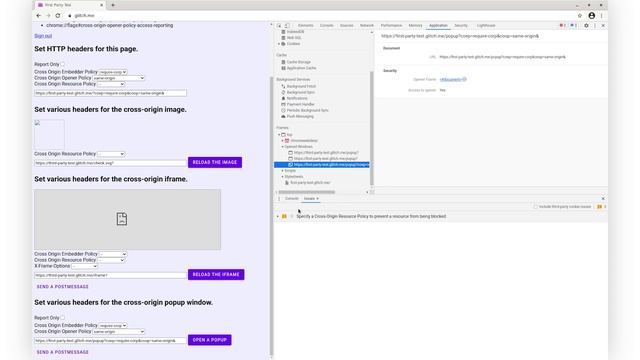Screen dimensions: 640x360
Task: Open DevTools settings gear
Action: point(586,25)
